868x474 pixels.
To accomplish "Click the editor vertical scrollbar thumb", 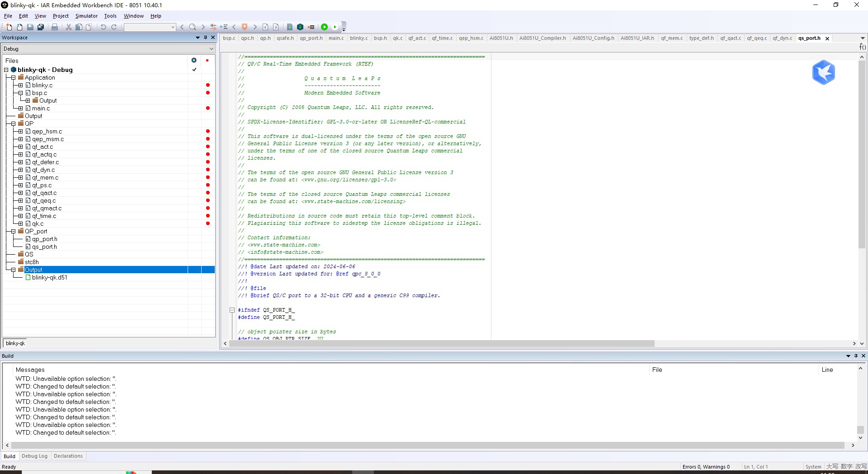I will coord(862,154).
